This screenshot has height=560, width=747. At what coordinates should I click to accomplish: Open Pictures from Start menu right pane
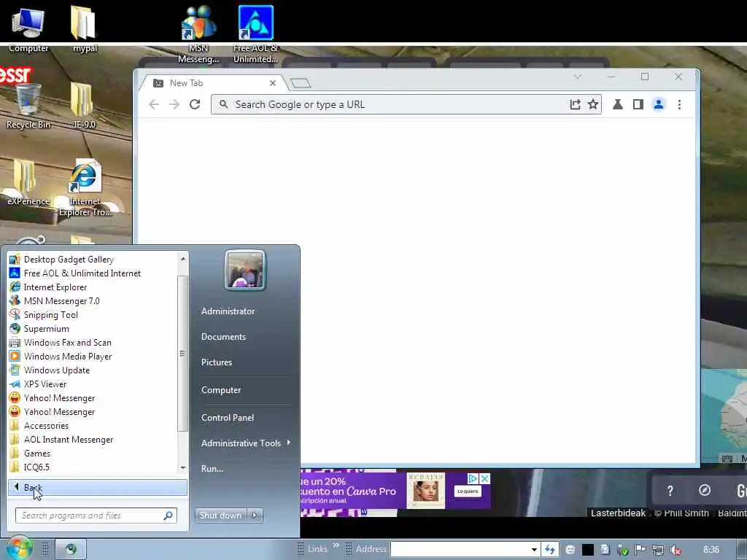[x=216, y=362]
